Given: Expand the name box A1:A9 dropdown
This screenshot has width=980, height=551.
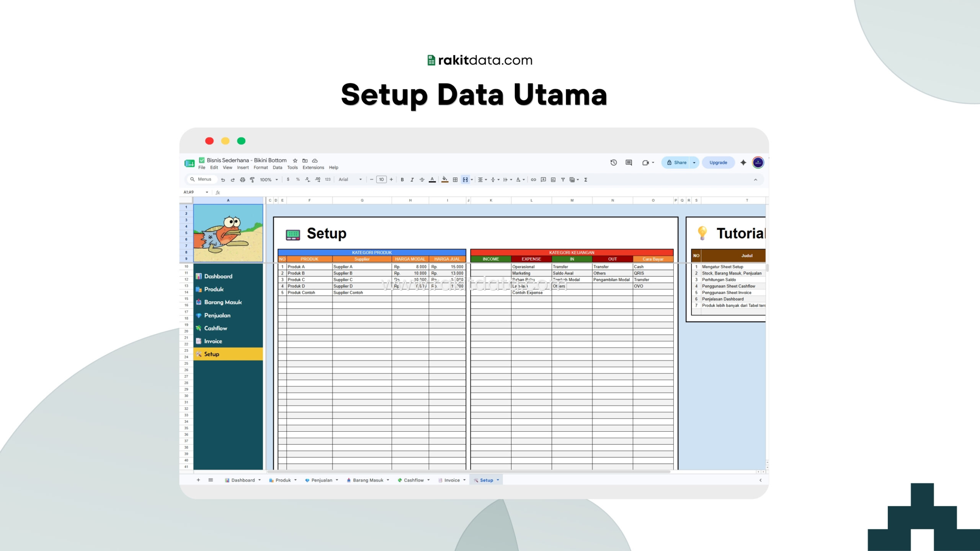Looking at the screenshot, I should 207,192.
